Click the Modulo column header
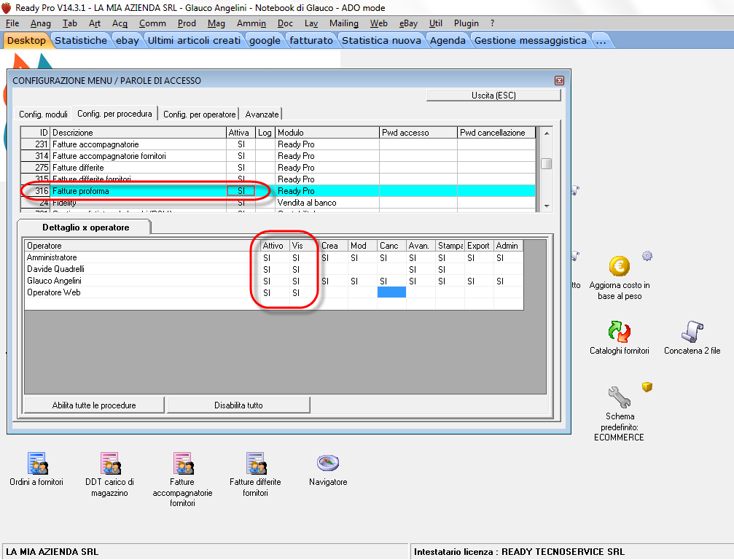 coord(327,133)
